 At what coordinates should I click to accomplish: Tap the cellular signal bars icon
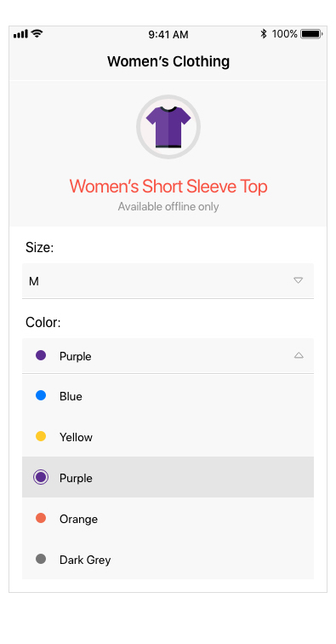click(20, 34)
